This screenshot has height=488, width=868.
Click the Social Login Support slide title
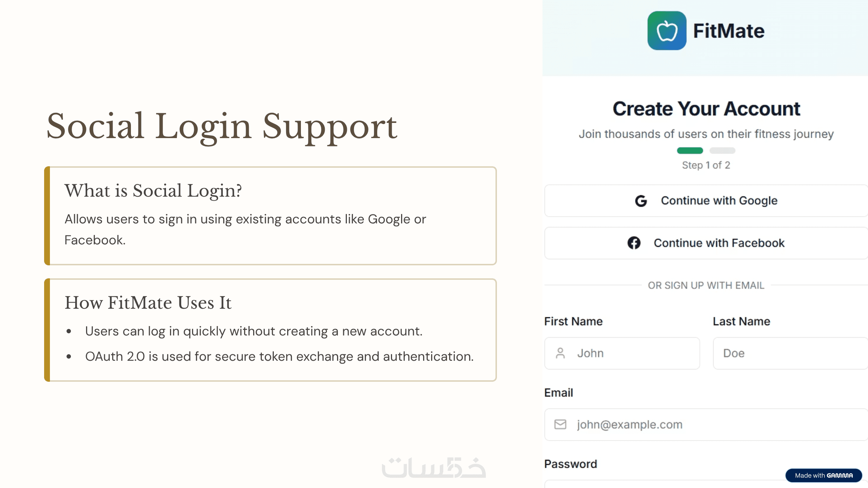click(x=222, y=127)
